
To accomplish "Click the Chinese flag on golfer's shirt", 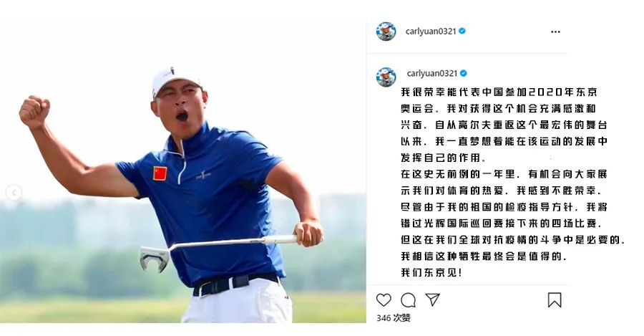I will click(x=160, y=173).
